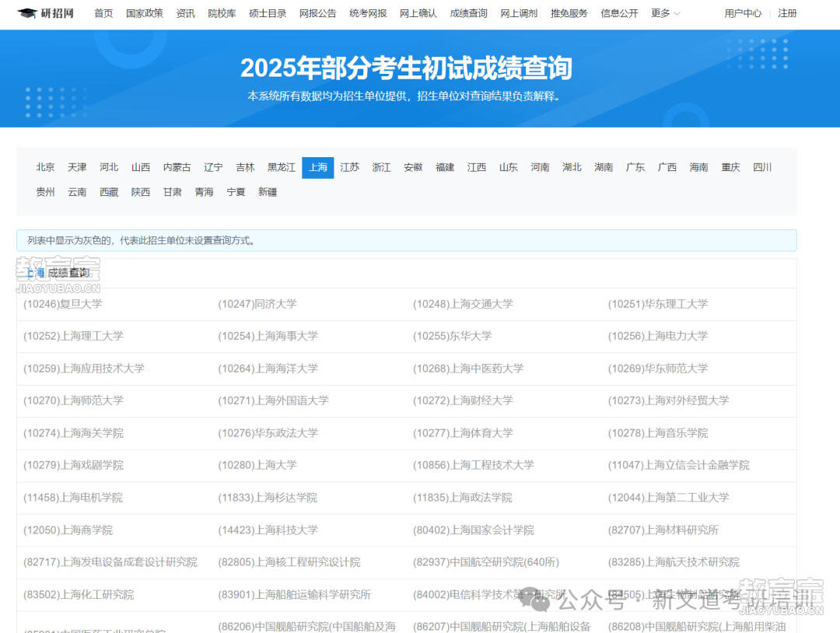
Task: Open 用户中心 link
Action: coord(743,13)
